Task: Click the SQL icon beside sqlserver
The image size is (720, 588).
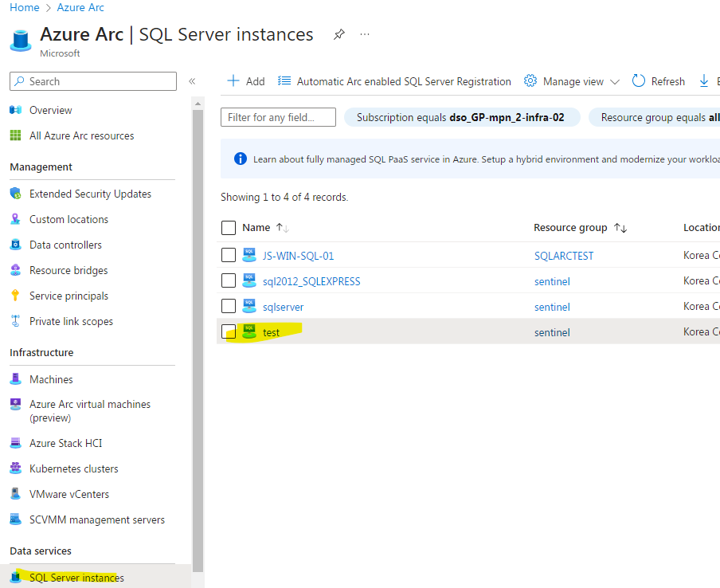Action: point(249,306)
